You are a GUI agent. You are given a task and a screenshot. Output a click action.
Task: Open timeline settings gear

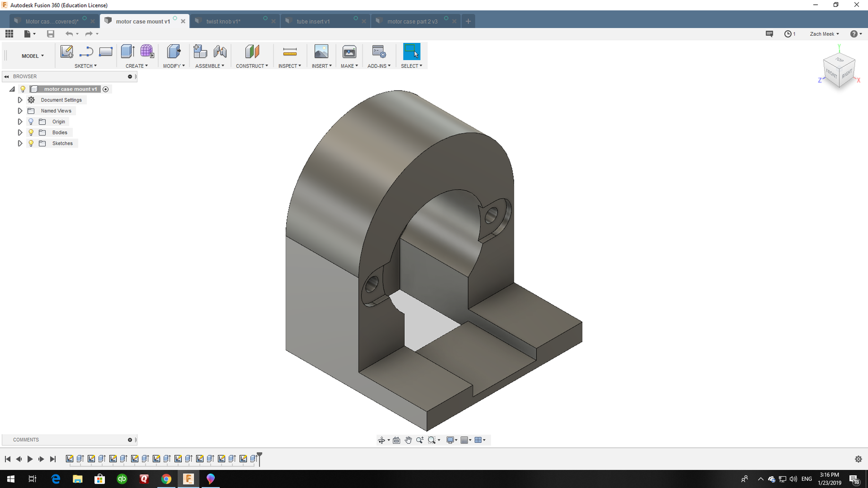tap(858, 459)
